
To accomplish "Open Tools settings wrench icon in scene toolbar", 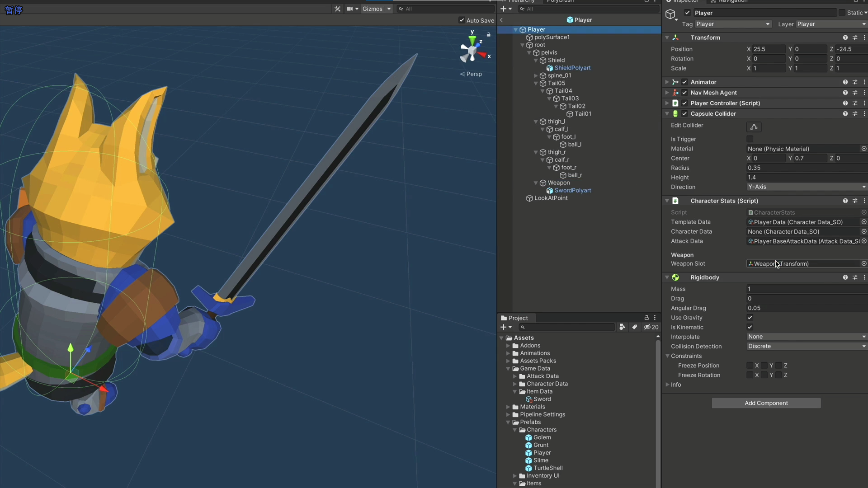I will (337, 9).
